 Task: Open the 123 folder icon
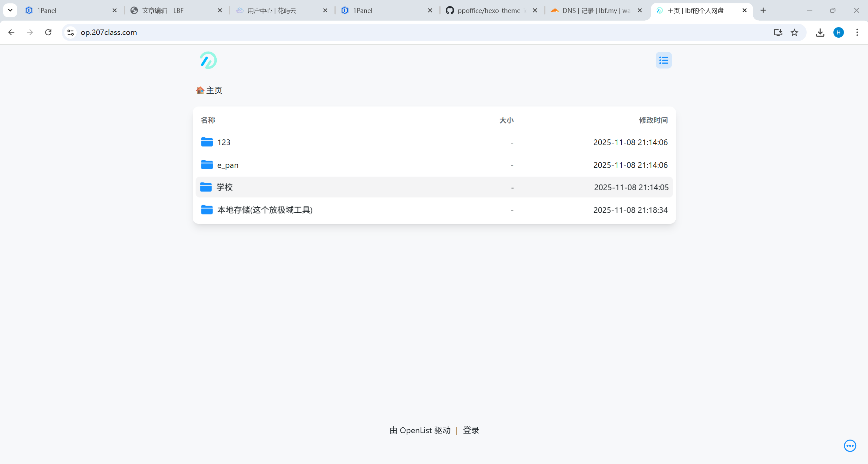click(x=207, y=142)
